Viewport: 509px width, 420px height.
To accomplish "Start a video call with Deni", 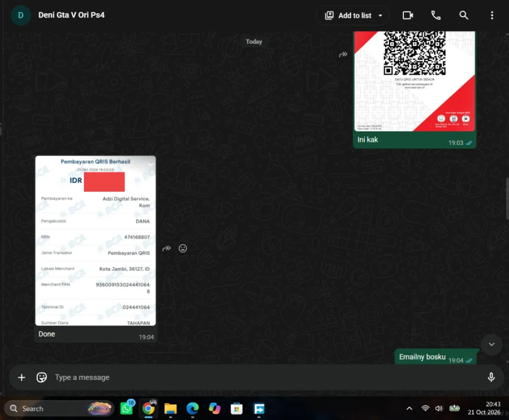I will click(408, 15).
